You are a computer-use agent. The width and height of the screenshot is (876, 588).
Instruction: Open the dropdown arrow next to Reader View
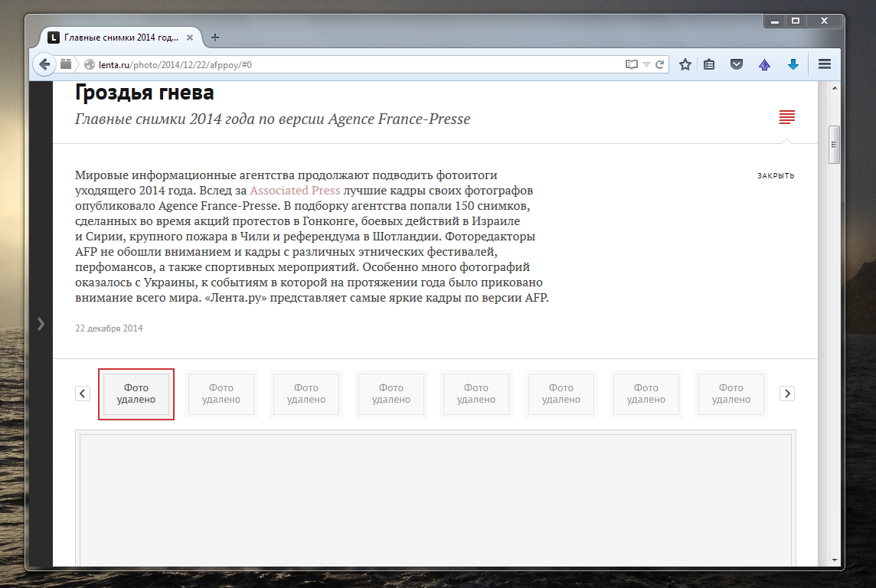(646, 64)
